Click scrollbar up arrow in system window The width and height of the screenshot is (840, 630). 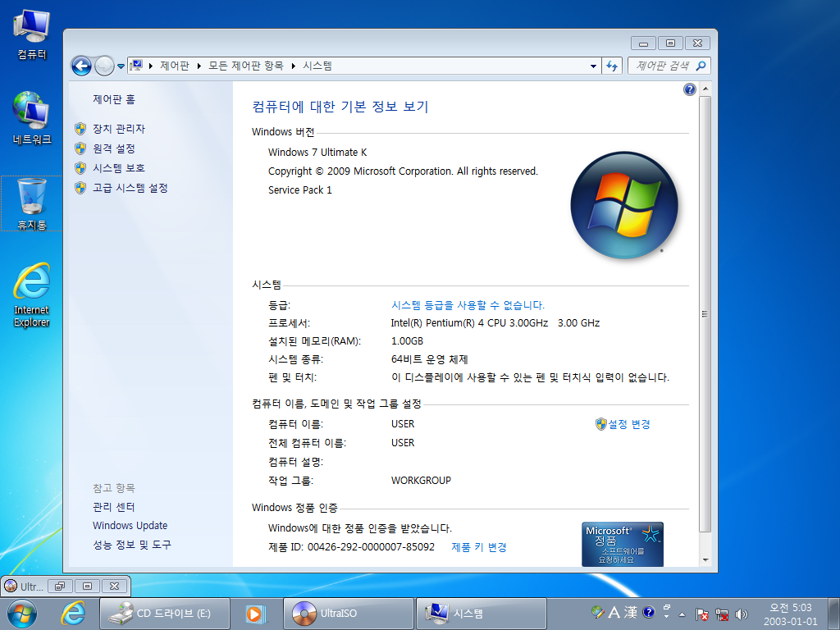click(x=705, y=89)
